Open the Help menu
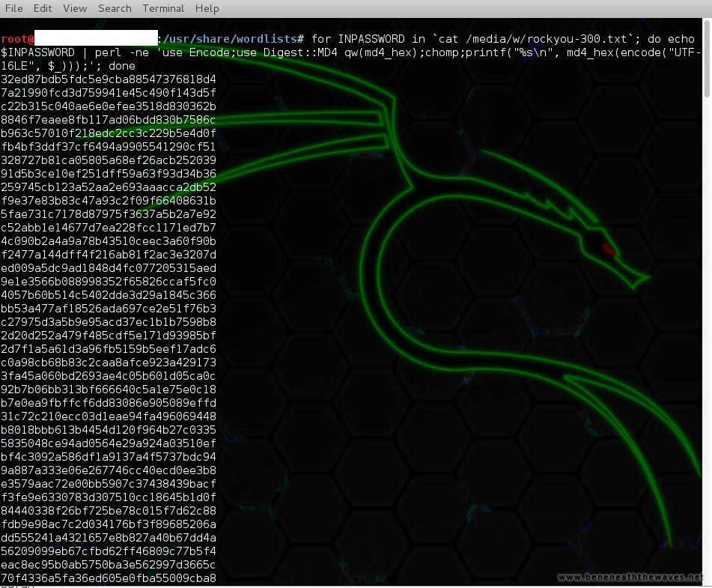712x588 pixels. (x=207, y=9)
